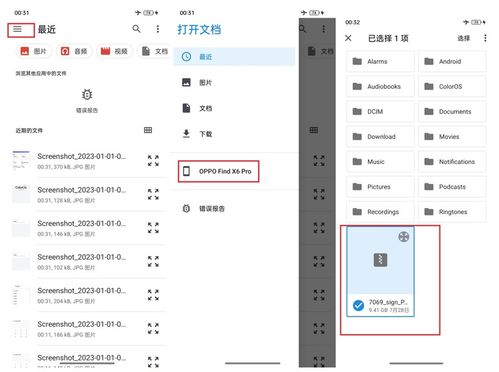
Task: Filter by 音频 audio chip
Action: (x=74, y=51)
